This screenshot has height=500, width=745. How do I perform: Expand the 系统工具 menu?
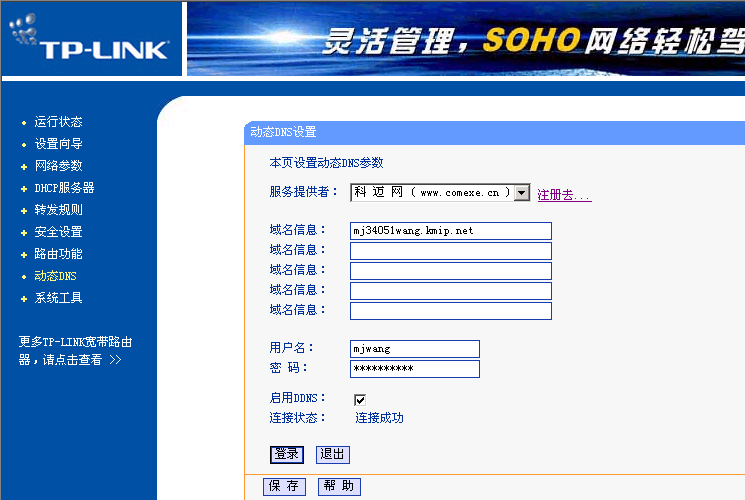(58, 298)
